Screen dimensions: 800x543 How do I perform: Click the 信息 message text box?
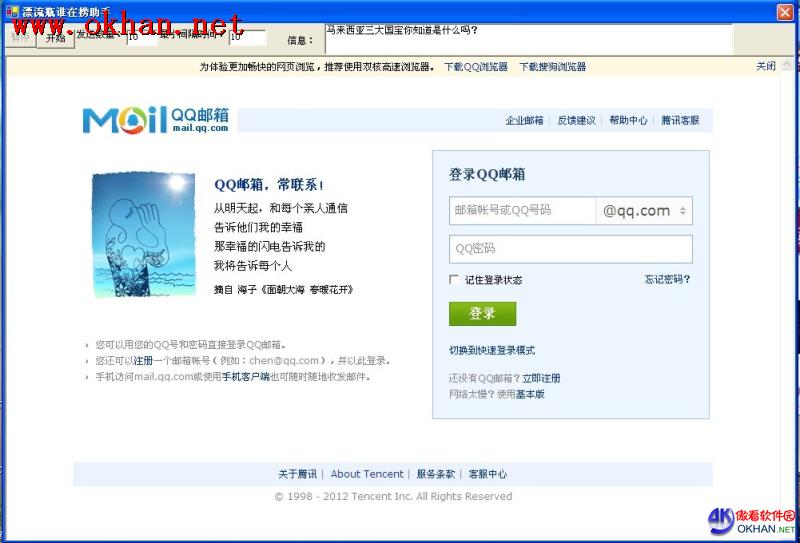coord(529,39)
